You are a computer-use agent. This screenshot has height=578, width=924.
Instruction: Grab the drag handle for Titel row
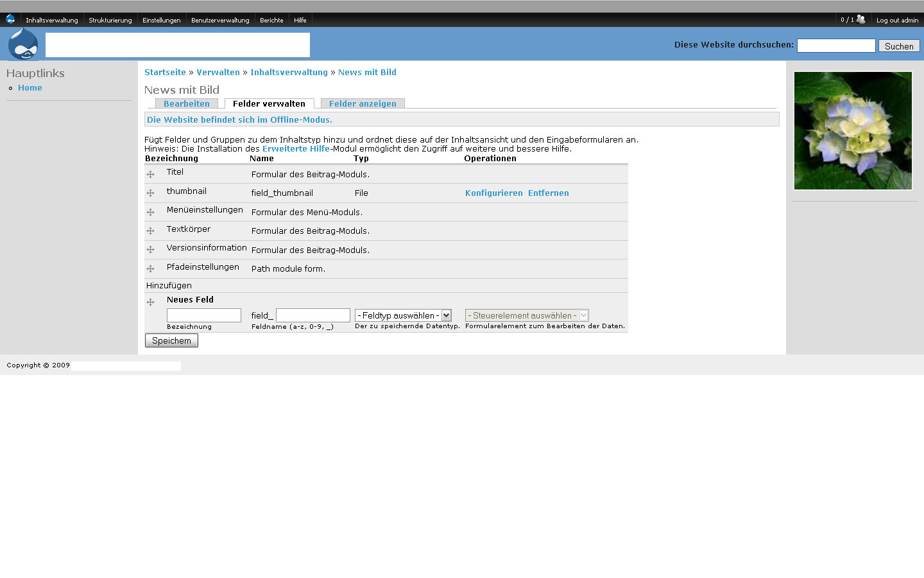pos(150,174)
